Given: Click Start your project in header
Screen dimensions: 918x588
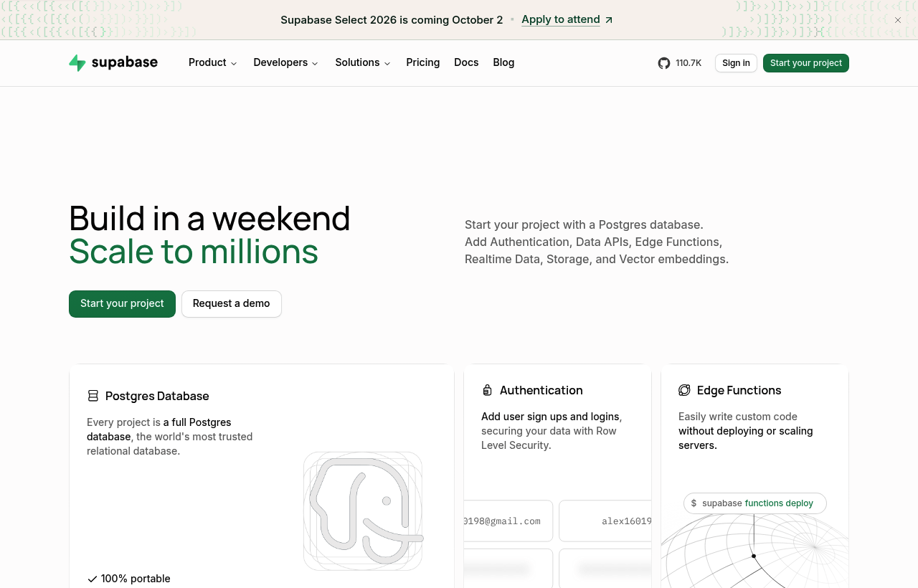Looking at the screenshot, I should point(806,63).
